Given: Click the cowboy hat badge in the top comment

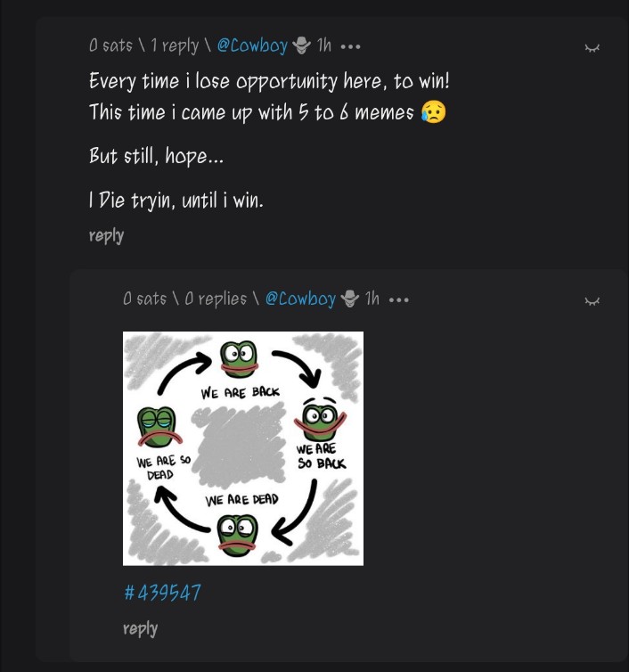Looking at the screenshot, I should click(302, 45).
